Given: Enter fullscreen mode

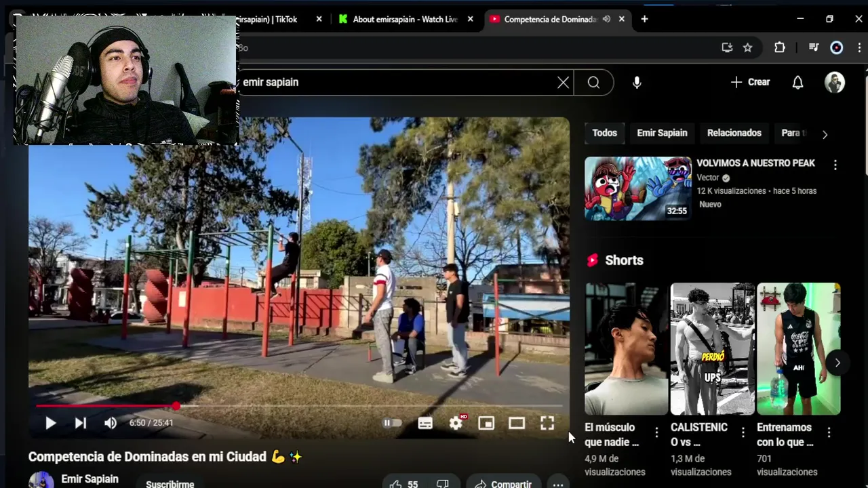Looking at the screenshot, I should [547, 423].
